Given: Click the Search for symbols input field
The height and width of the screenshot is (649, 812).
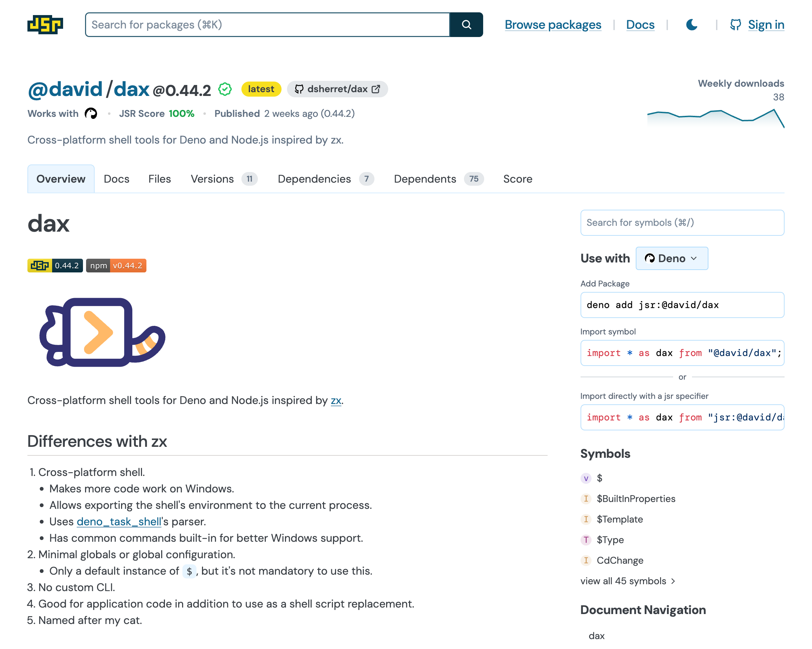Looking at the screenshot, I should 682,222.
